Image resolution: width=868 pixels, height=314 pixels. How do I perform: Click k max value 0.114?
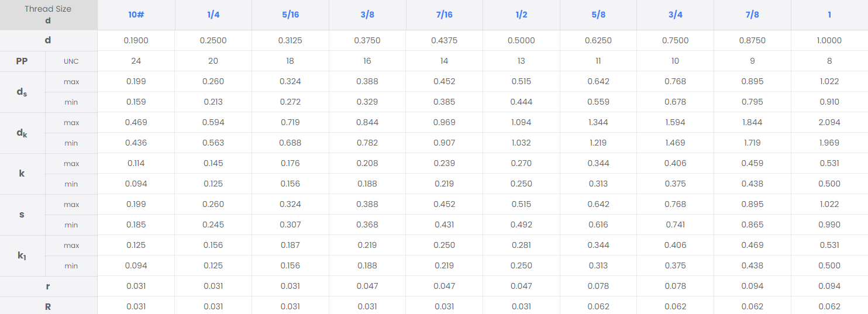[x=136, y=163]
